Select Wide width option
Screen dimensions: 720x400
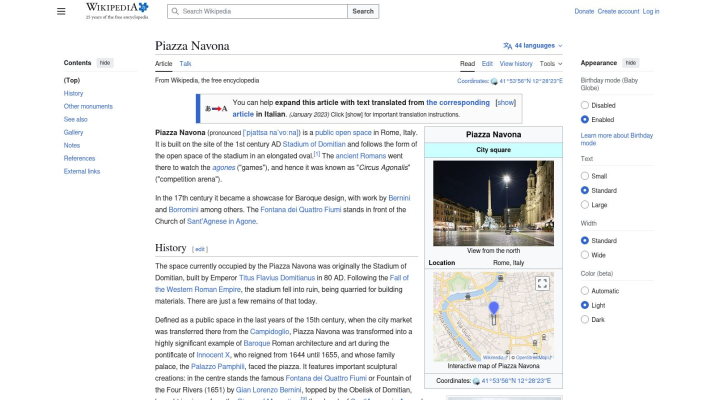click(x=585, y=255)
